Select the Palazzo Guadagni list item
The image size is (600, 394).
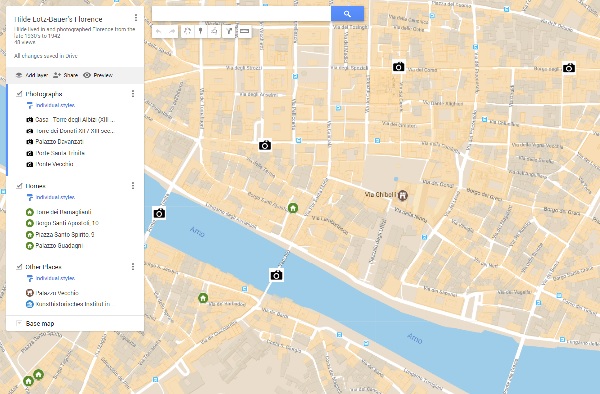click(x=54, y=246)
